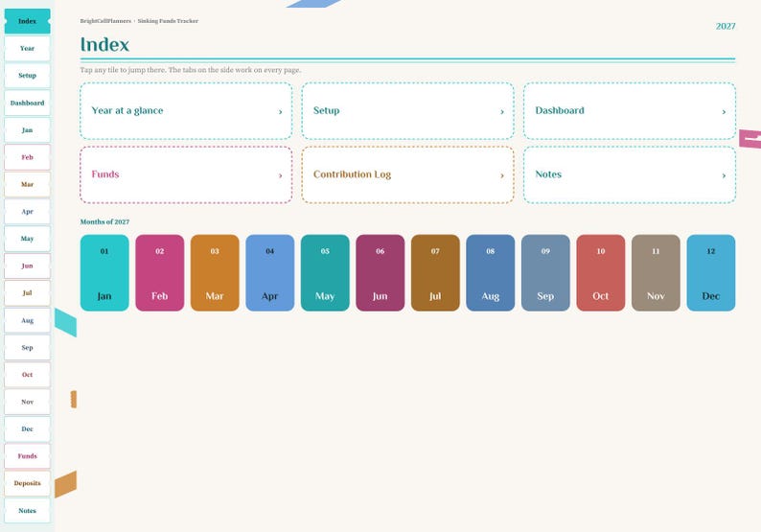Go to the Setup side tab
Screen dimensions: 761x532
tap(27, 76)
